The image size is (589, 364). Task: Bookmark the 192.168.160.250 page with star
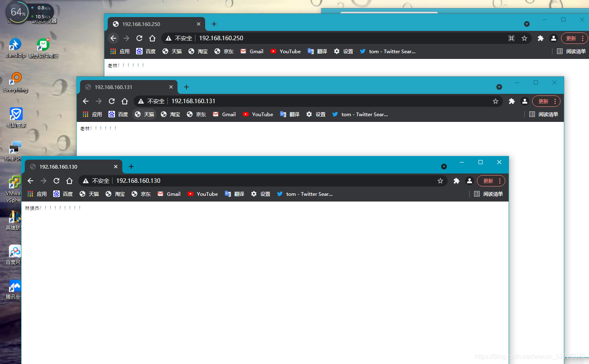tap(524, 38)
